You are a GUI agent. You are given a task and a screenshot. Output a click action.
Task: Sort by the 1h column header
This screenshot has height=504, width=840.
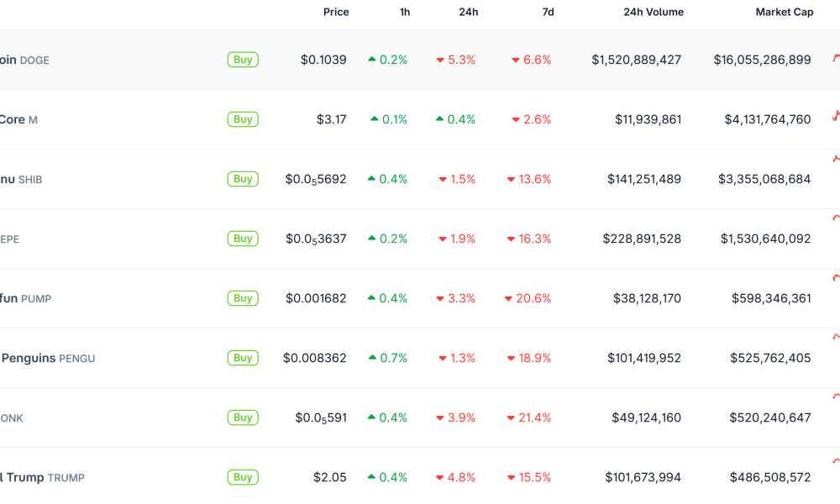pyautogui.click(x=405, y=12)
